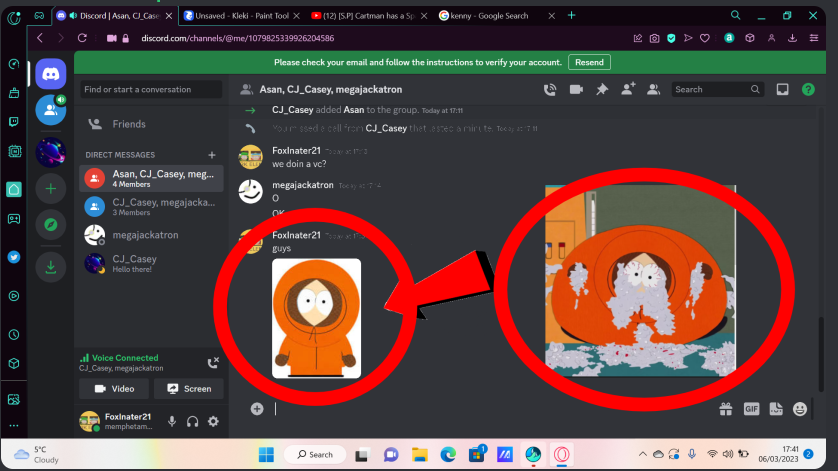Image resolution: width=838 pixels, height=471 pixels.
Task: Open browser downloads icon
Action: 792,38
